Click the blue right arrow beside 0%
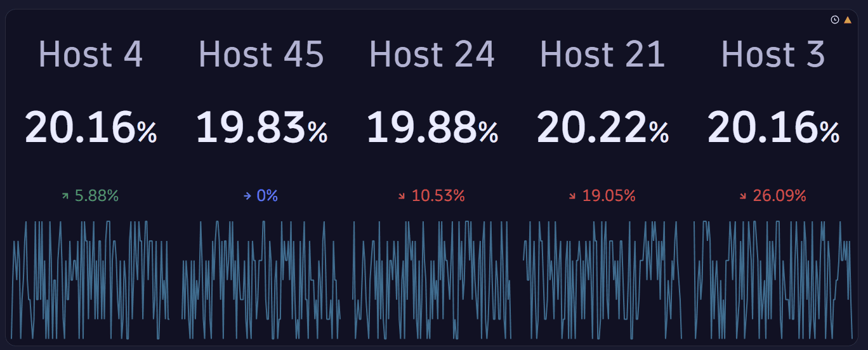The image size is (868, 350). point(247,197)
